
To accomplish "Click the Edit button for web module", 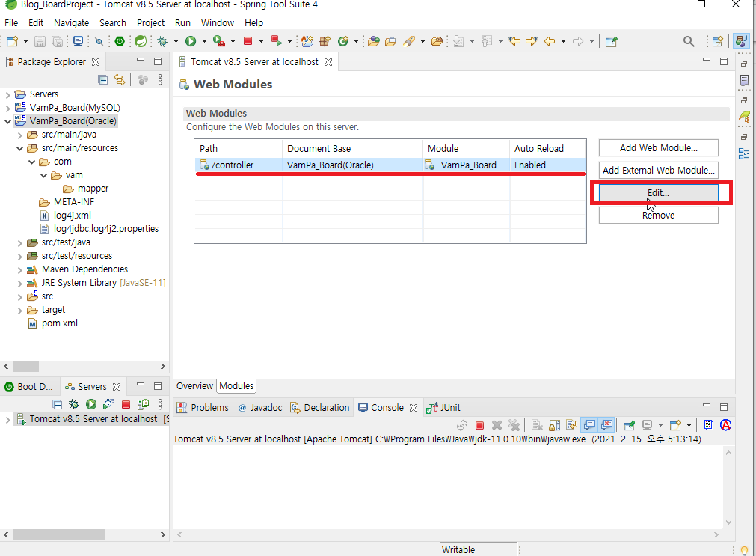I will click(658, 192).
